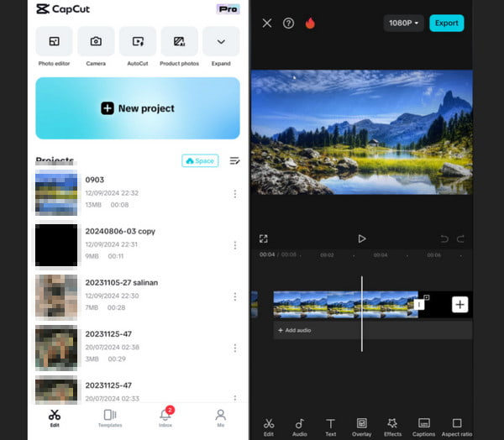Toggle fullscreen preview icon
Image resolution: width=504 pixels, height=440 pixels.
pos(263,238)
